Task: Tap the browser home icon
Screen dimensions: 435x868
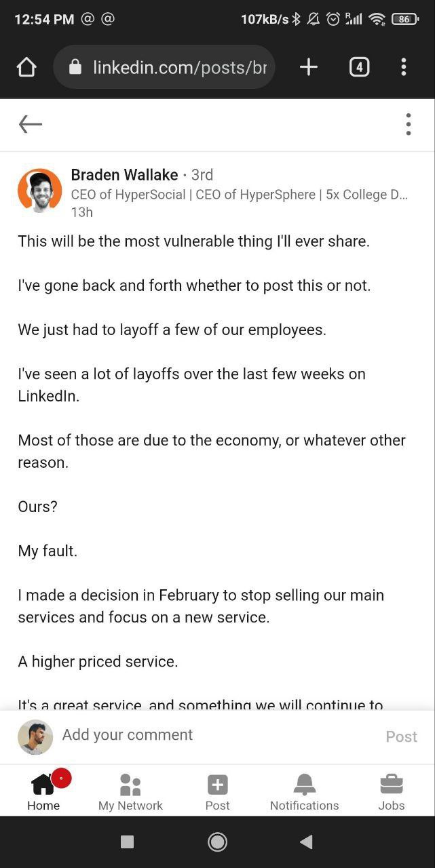Action: point(26,67)
